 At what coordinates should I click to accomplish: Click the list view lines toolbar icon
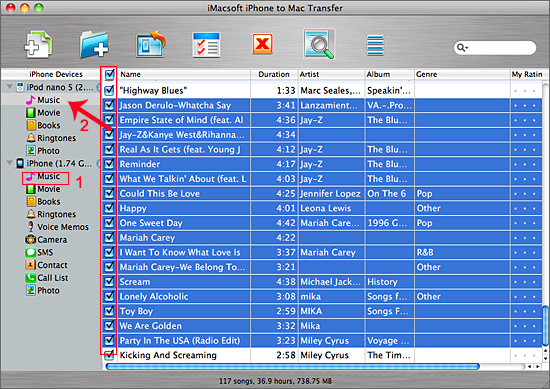tap(375, 45)
